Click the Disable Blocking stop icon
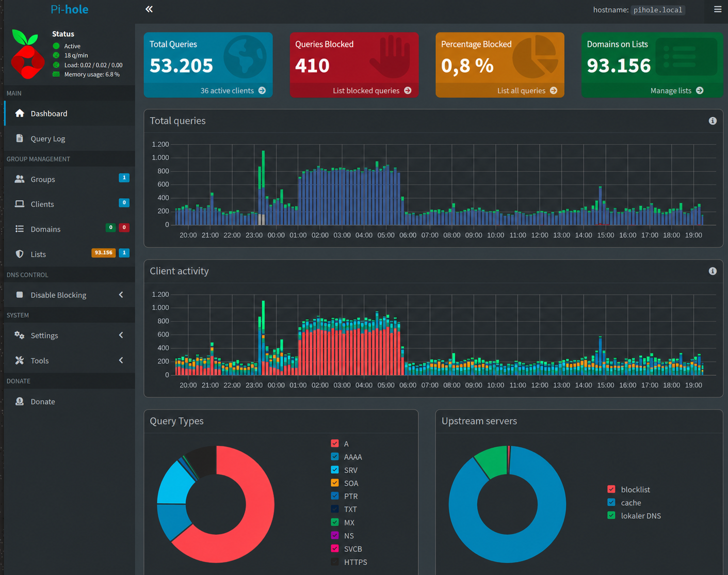Screen dimensions: 728x575 click(20, 295)
